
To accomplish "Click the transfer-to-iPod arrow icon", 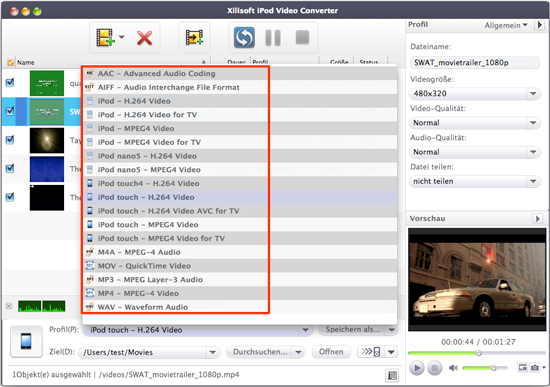I will coord(371,352).
